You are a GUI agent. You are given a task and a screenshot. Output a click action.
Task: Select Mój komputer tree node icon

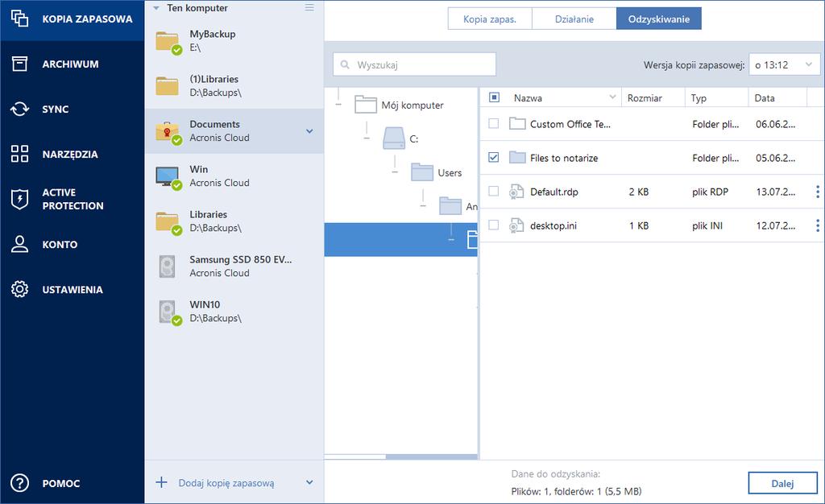[366, 105]
